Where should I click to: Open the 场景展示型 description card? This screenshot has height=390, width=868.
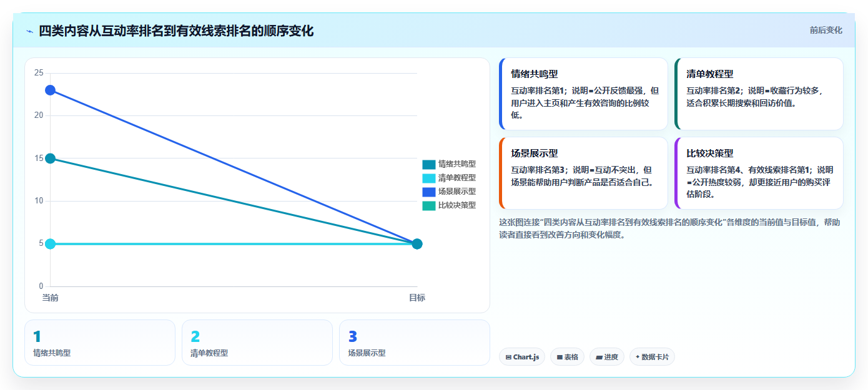(584, 173)
